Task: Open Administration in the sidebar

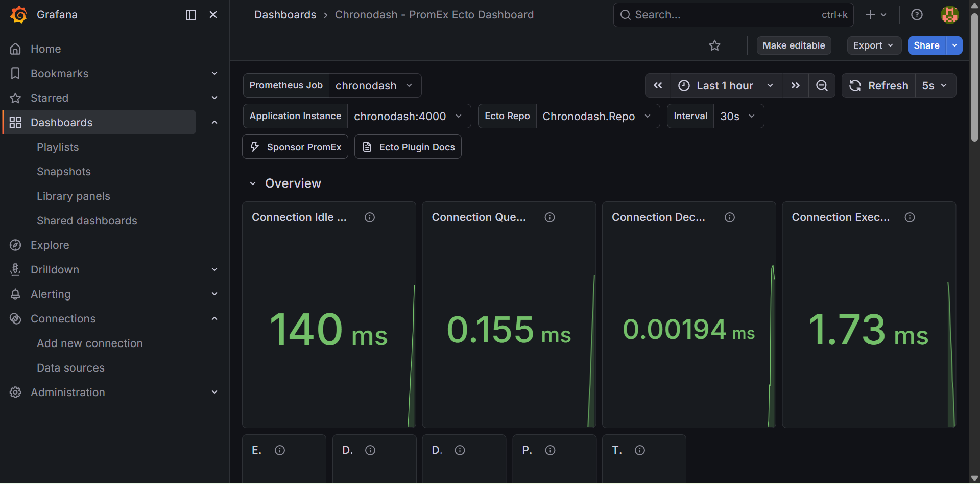Action: pyautogui.click(x=68, y=393)
